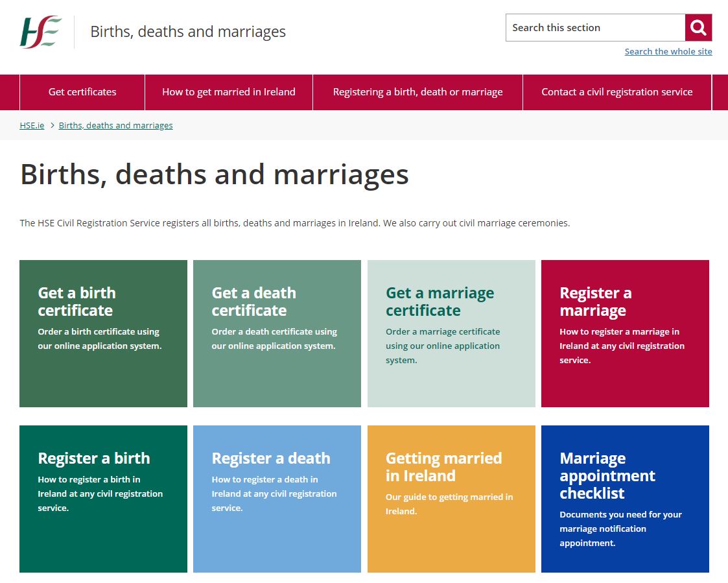The width and height of the screenshot is (728, 583).
Task: Open the Get certificates menu item
Action: click(x=82, y=92)
